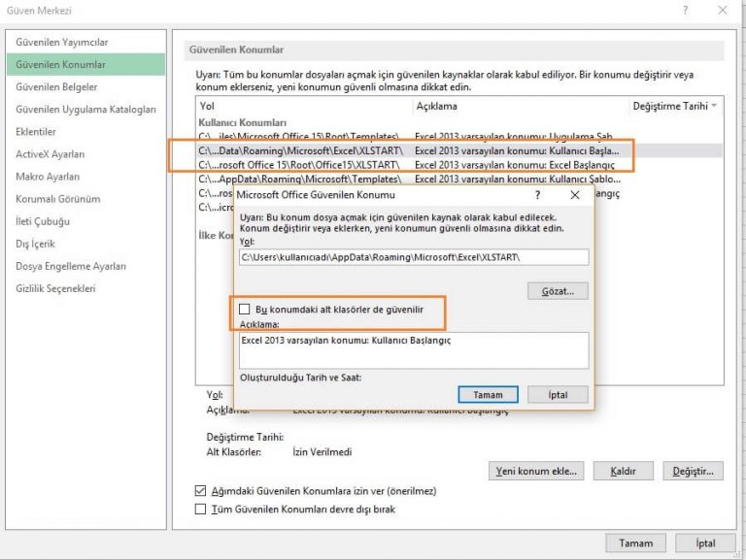Click inside the Yol path input field

(x=413, y=257)
